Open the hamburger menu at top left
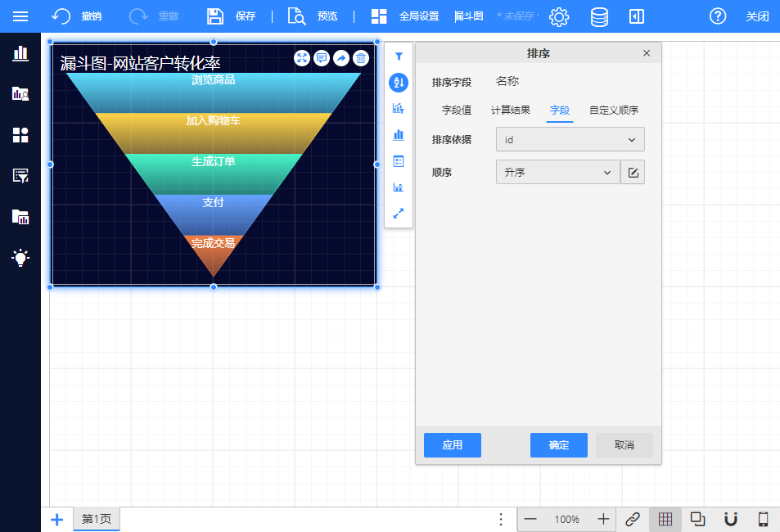The height and width of the screenshot is (532, 780). pyautogui.click(x=20, y=16)
